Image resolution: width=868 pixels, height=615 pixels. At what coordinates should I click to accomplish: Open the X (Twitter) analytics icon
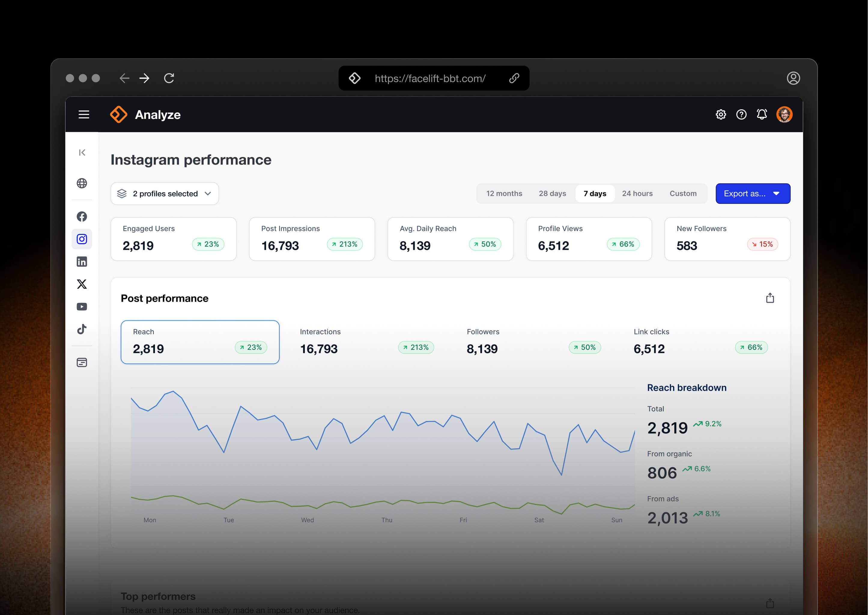click(82, 284)
